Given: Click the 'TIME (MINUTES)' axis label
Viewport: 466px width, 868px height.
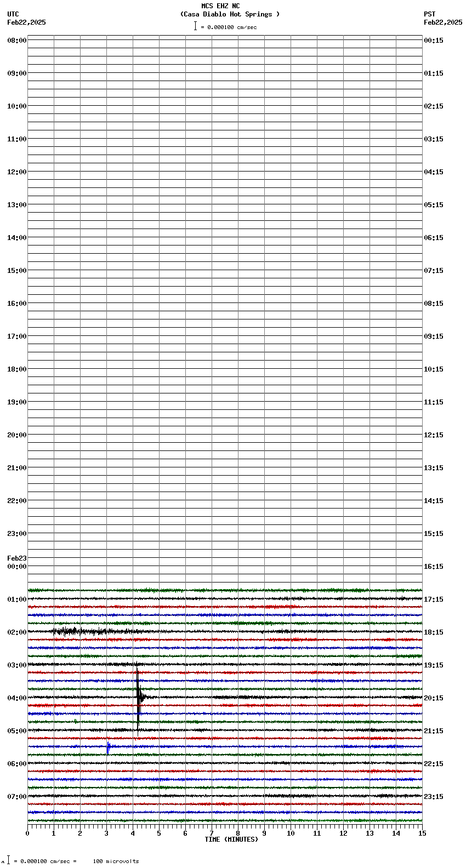Looking at the screenshot, I should 231,840.
